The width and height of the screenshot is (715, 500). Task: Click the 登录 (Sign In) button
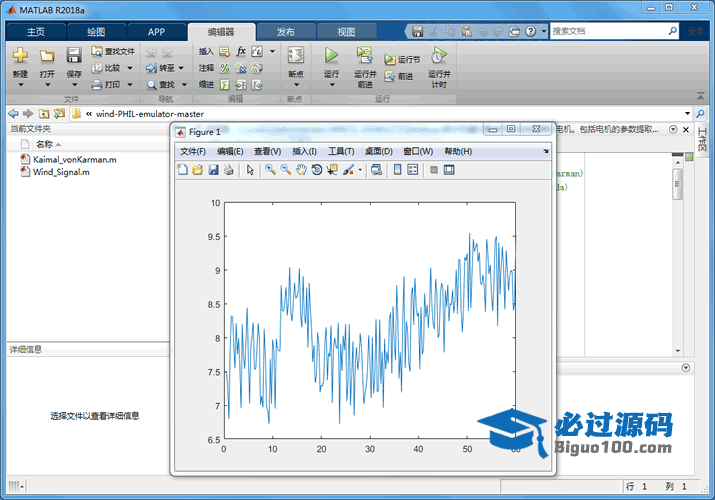tap(697, 32)
